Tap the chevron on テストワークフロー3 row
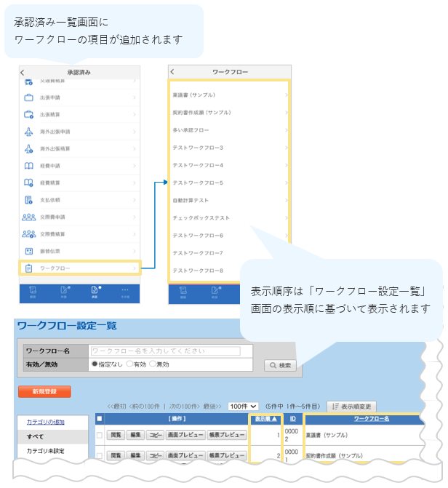The width and height of the screenshot is (448, 488). 287,148
